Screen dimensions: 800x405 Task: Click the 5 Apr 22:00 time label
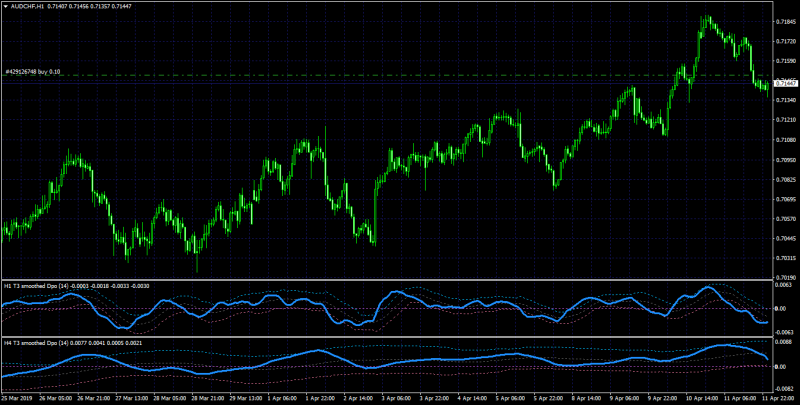pos(548,397)
